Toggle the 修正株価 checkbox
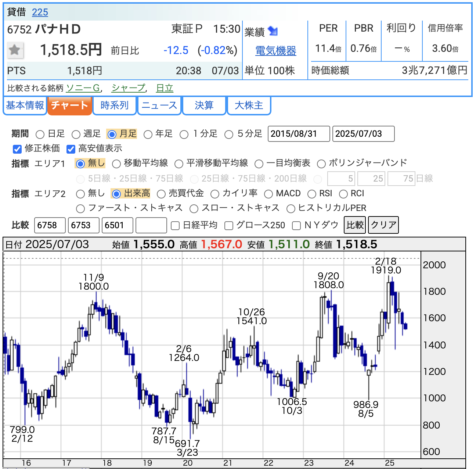 [x=17, y=149]
